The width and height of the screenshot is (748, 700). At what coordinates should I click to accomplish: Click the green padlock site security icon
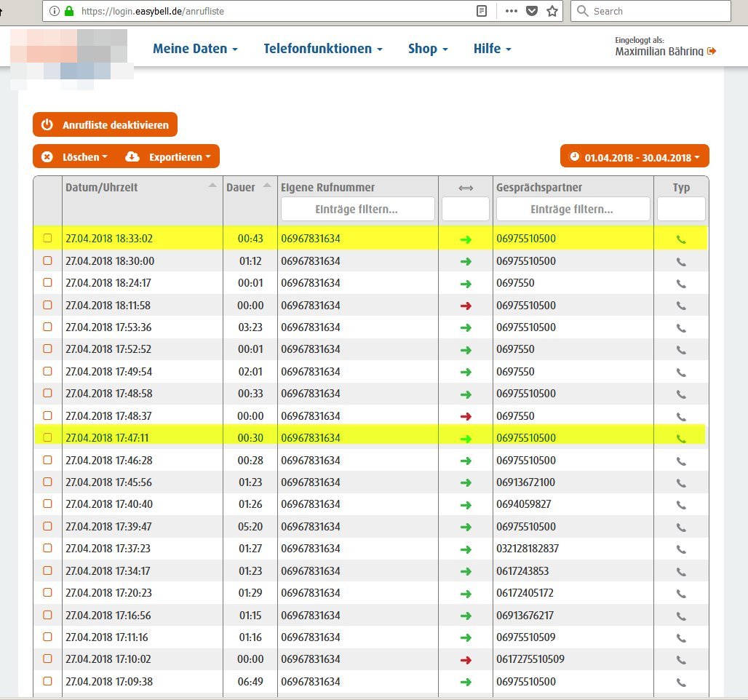coord(70,11)
